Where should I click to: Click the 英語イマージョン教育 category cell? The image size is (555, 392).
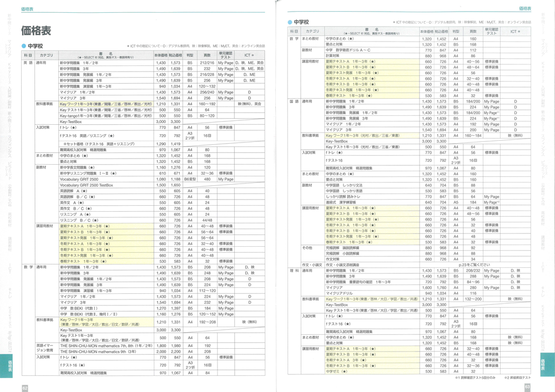44,348
